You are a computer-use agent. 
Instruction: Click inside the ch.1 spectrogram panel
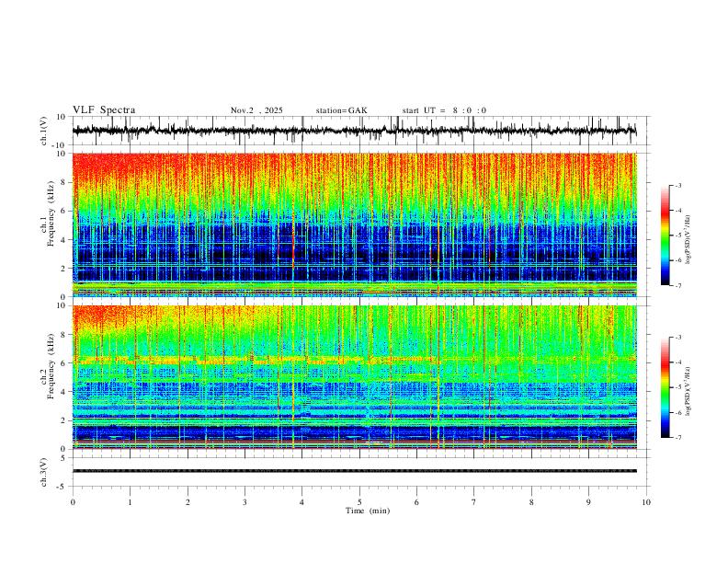click(354, 224)
